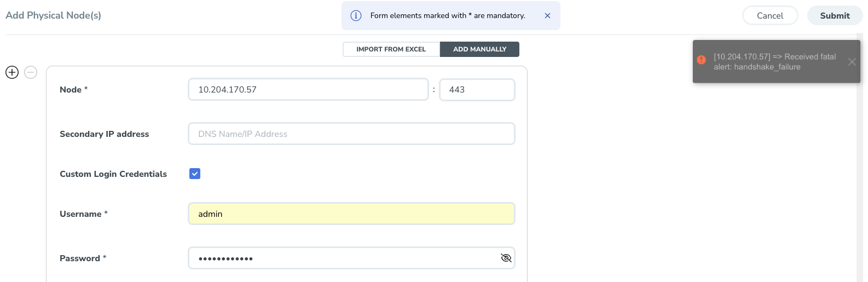The width and height of the screenshot is (868, 282).
Task: Click the 'Add Physical Node(s)' heading
Action: [53, 15]
